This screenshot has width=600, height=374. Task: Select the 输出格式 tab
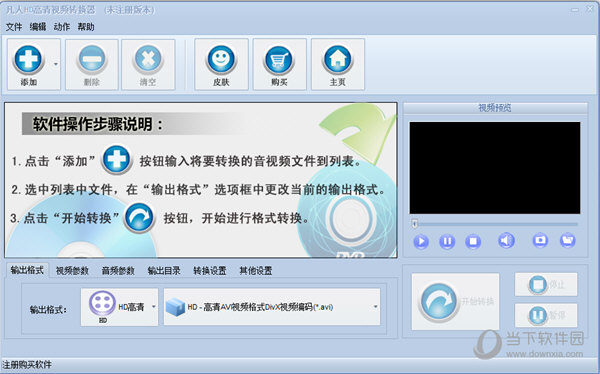tap(27, 270)
